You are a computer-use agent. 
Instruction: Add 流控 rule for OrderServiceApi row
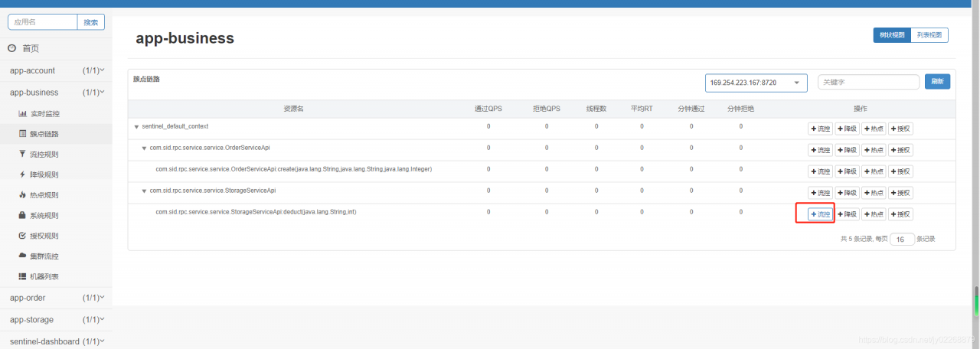[x=820, y=150]
